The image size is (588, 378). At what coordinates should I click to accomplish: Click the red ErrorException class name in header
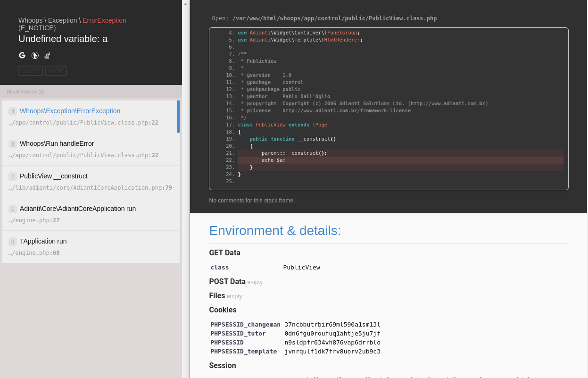point(104,20)
